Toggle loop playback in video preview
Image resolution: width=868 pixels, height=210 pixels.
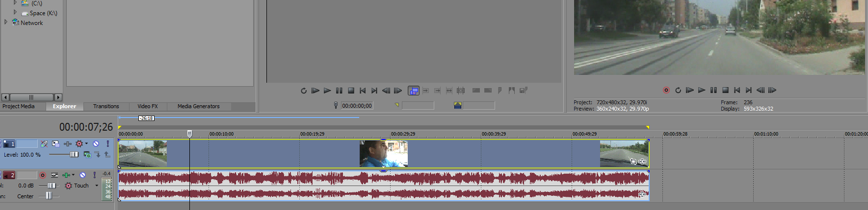[x=678, y=90]
